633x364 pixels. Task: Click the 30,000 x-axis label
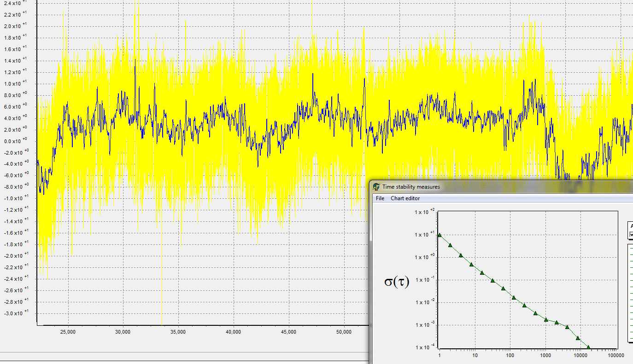[123, 332]
